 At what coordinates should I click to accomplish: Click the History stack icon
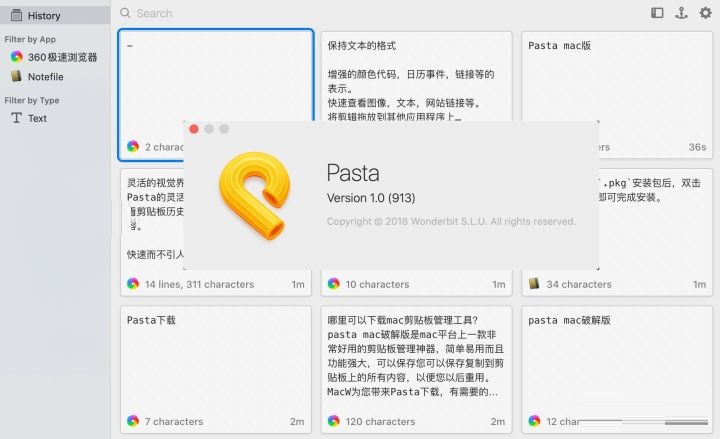pos(17,16)
